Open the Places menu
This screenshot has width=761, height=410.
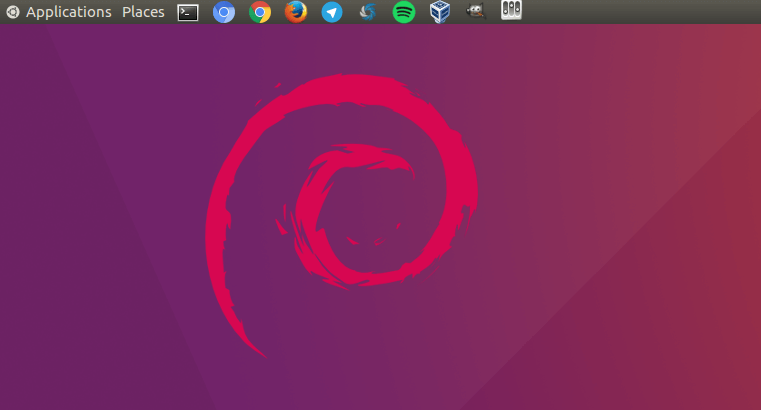[143, 12]
